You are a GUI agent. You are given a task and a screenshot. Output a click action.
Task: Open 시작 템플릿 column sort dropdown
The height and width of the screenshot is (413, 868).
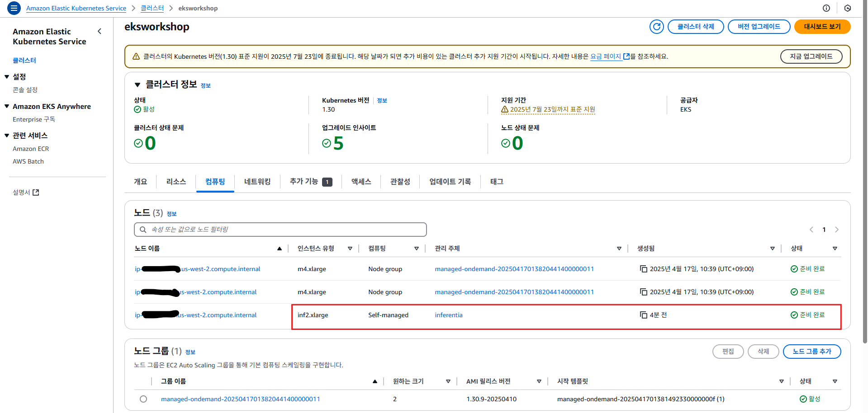[782, 381]
